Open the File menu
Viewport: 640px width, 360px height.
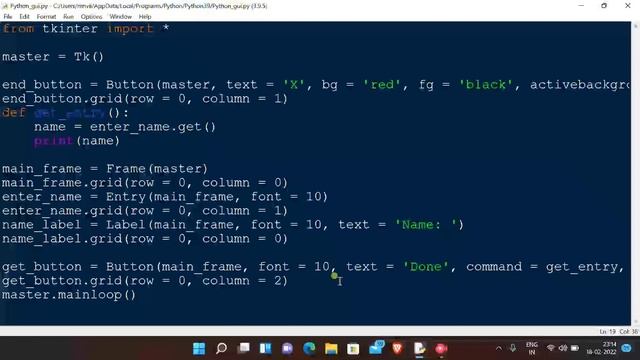click(8, 17)
